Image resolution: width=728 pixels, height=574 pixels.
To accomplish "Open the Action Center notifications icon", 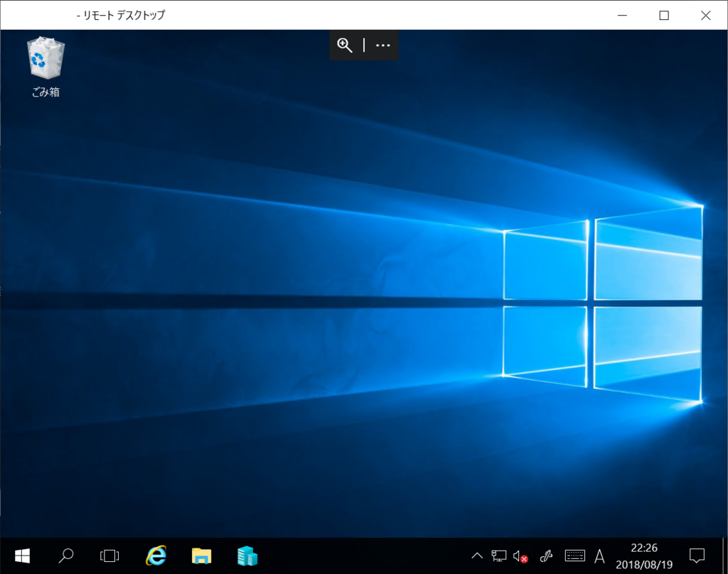I will 697,556.
